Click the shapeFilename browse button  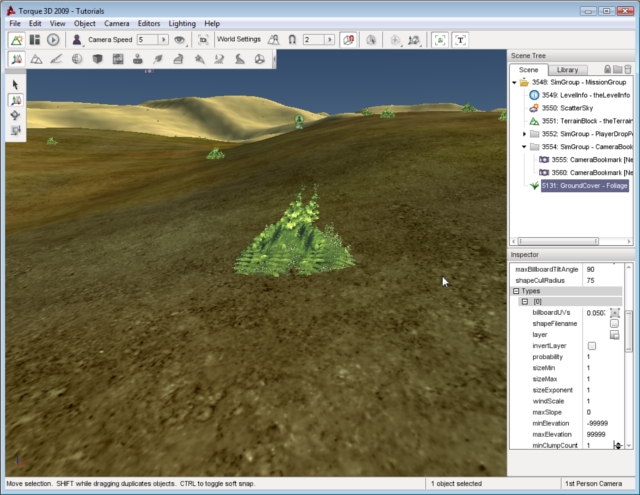(615, 323)
